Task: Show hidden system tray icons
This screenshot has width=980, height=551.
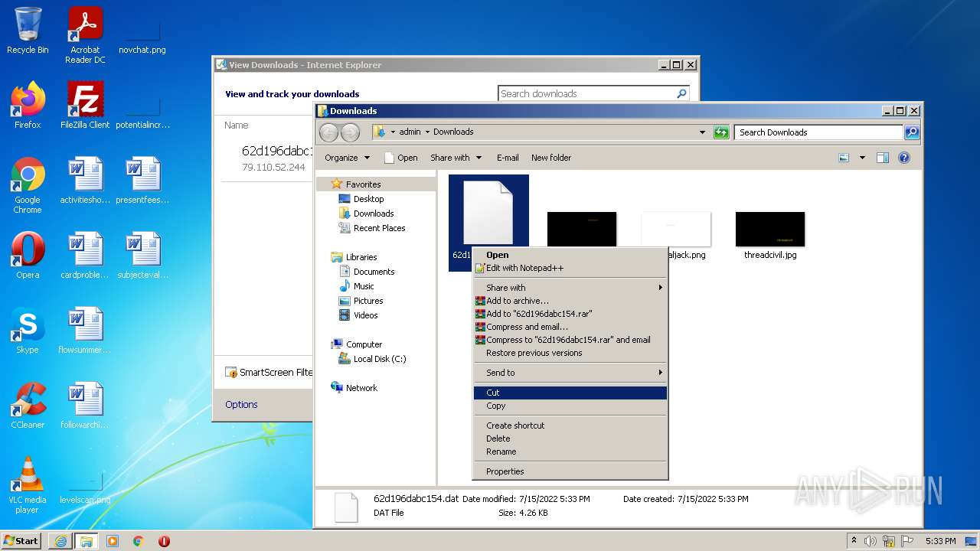Action: 854,541
